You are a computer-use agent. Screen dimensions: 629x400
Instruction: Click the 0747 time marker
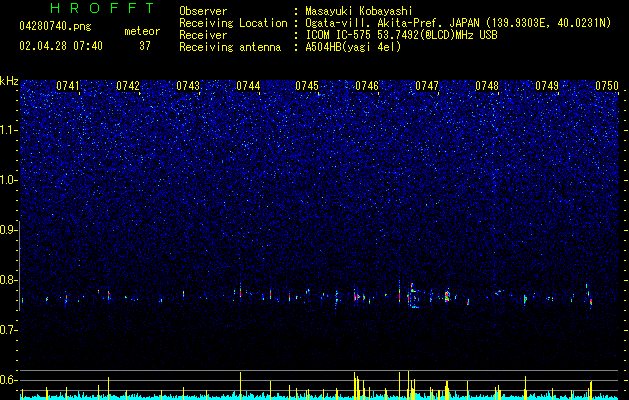pos(427,86)
